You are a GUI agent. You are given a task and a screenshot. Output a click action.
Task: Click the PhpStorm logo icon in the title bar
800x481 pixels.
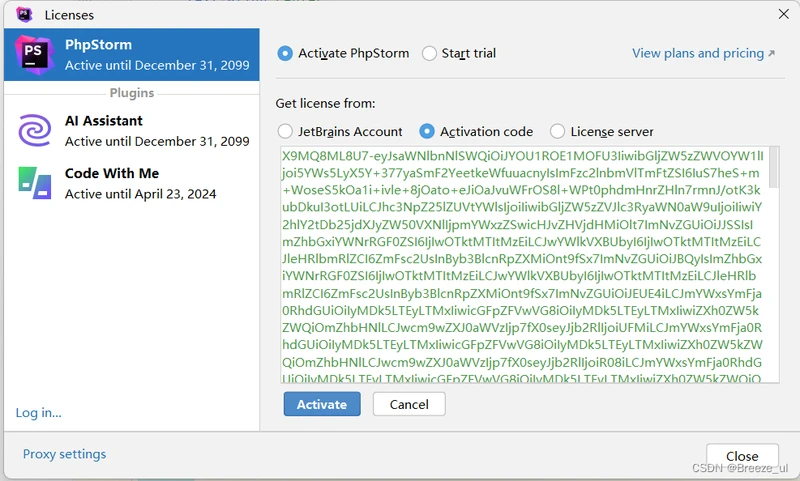24,15
